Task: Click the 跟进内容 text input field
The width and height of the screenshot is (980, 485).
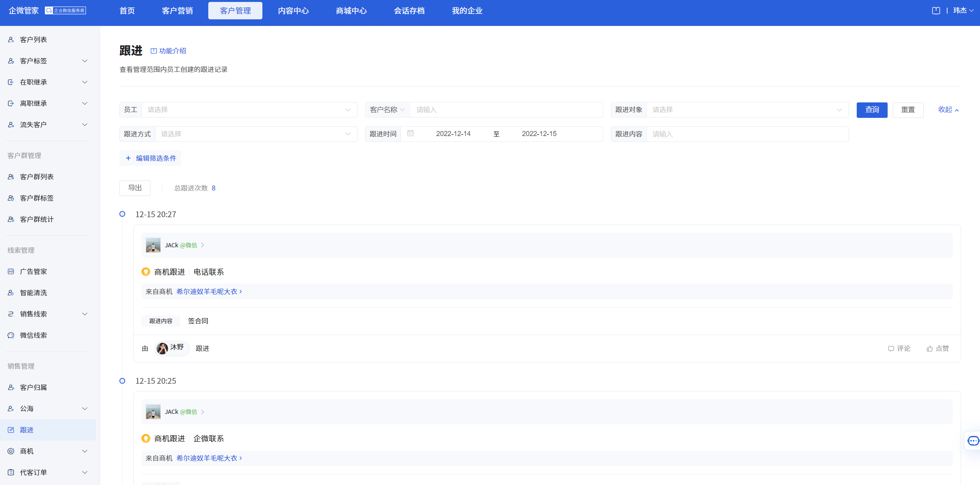Action: pyautogui.click(x=747, y=134)
